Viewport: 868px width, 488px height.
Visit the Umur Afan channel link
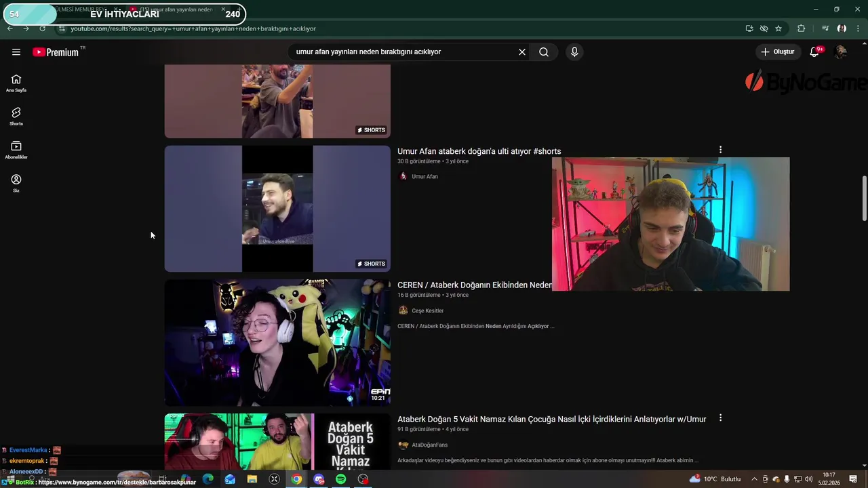point(425,176)
